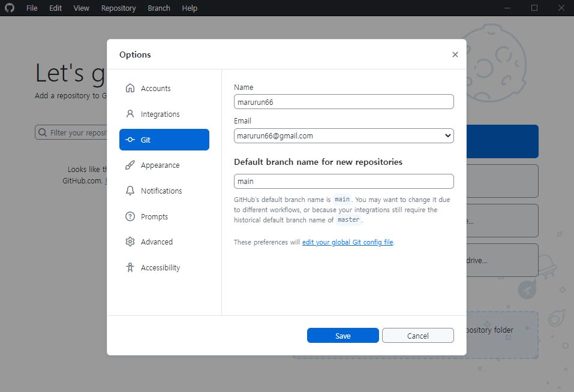Open the File menu
Viewport: 574px width, 392px height.
click(32, 8)
